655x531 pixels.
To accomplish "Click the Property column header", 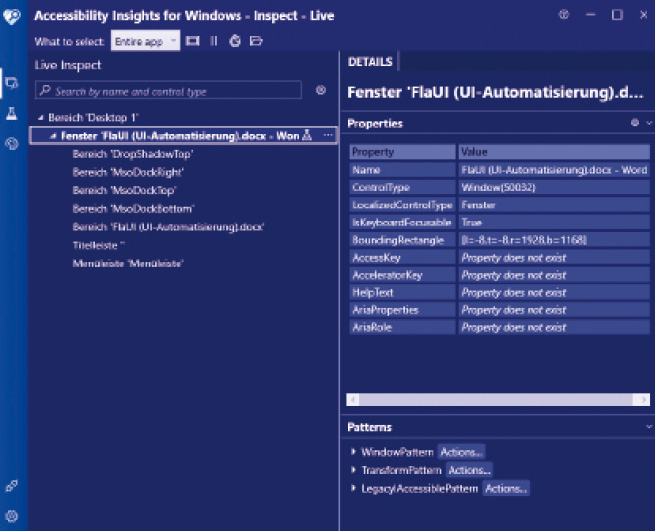I will click(402, 152).
